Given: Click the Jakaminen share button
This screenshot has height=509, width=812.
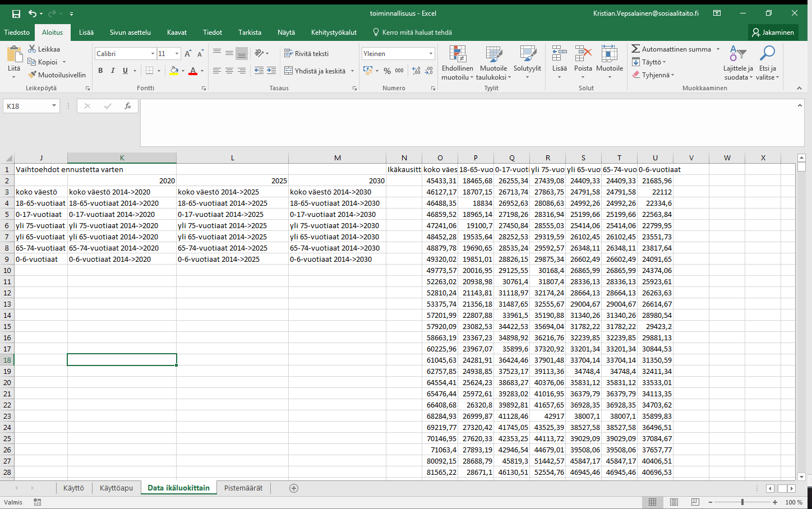Looking at the screenshot, I should point(773,32).
